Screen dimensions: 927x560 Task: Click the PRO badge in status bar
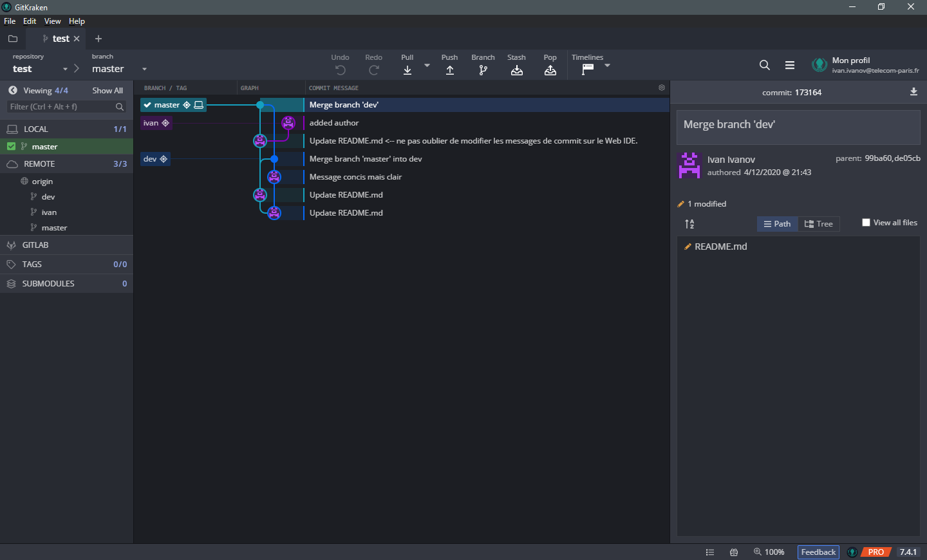click(876, 552)
